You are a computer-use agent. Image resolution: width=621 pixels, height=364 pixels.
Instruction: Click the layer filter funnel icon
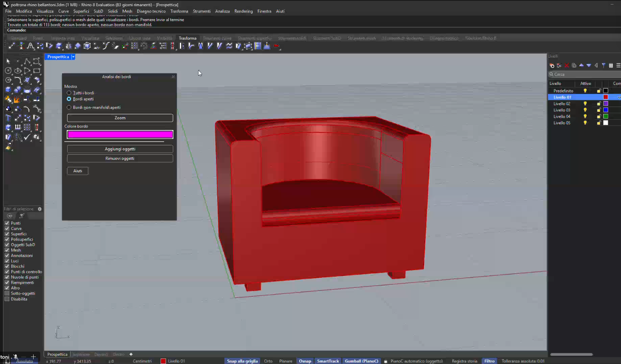[x=604, y=65]
